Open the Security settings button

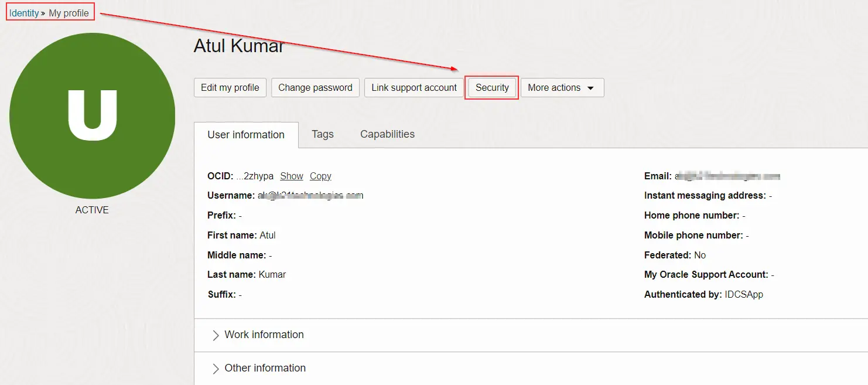[491, 88]
